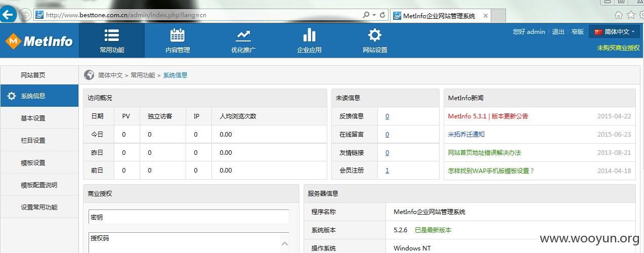This screenshot has width=644, height=253.
Task: Click the 昨日 row label
Action: tap(97, 152)
